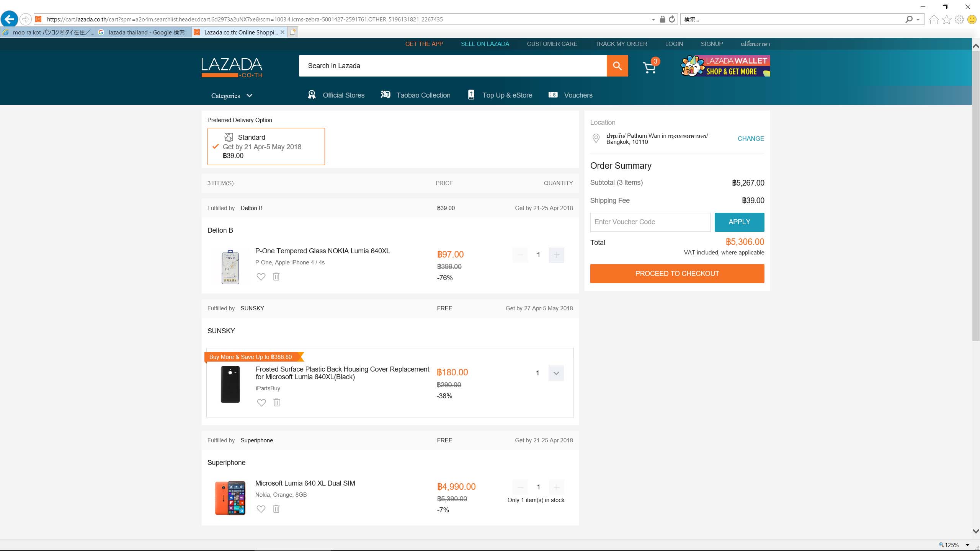This screenshot has height=551, width=980.
Task: Delete Microsoft Lumia 640 XL from cart
Action: tap(276, 509)
